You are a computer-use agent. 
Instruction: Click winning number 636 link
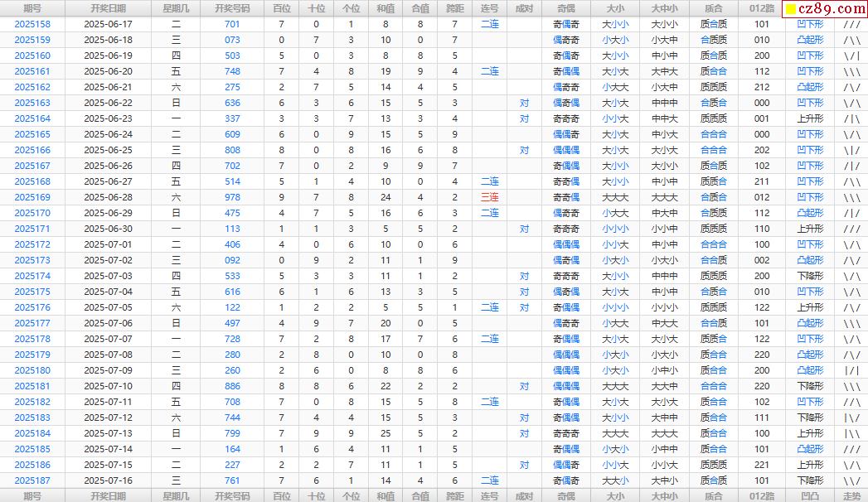tap(232, 103)
